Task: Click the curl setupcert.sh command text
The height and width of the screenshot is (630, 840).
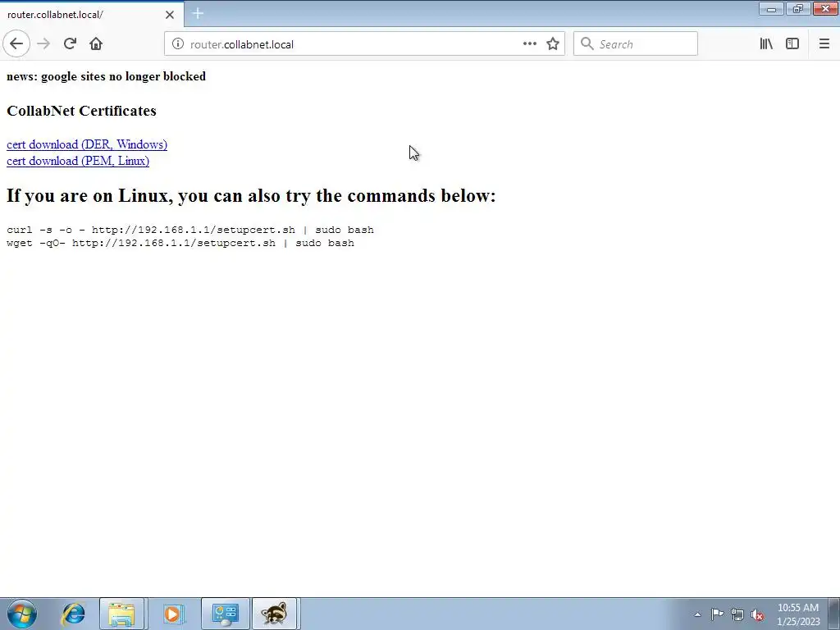Action: 190,230
